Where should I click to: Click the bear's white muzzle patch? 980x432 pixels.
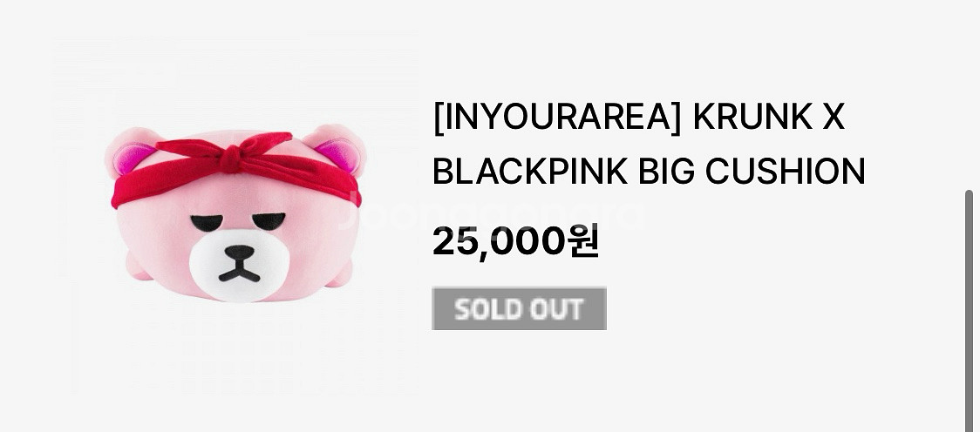[x=239, y=266]
